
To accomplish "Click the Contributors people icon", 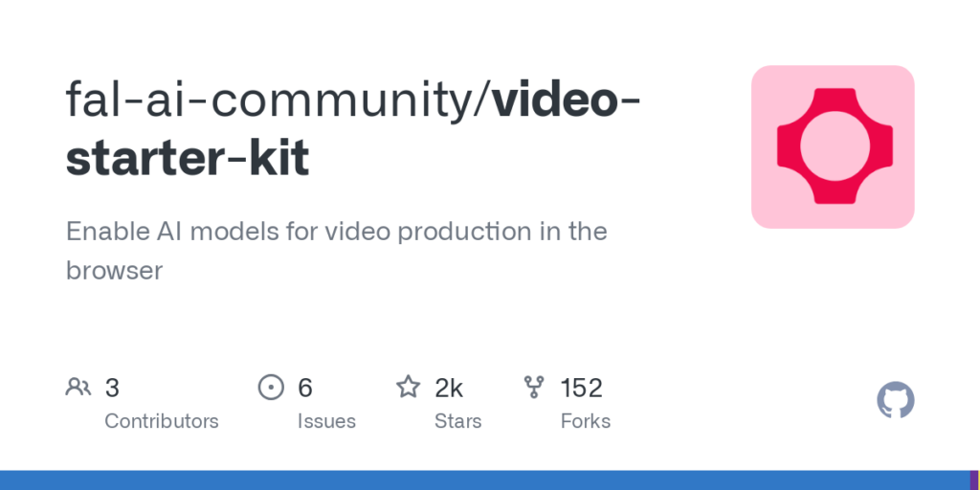I will 78,388.
